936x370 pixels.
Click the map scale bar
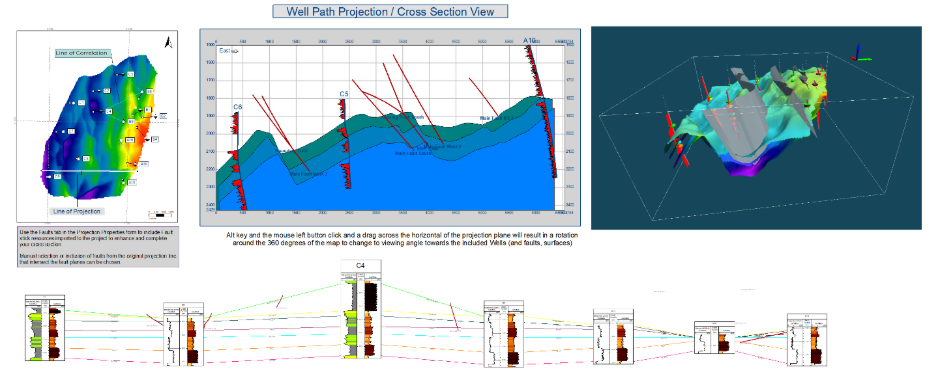(161, 214)
